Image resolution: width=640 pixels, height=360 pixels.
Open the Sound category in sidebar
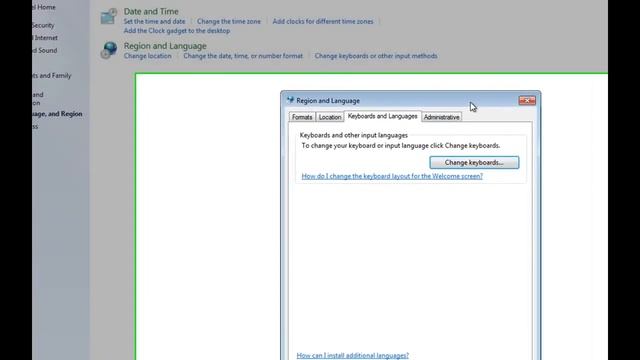tap(45, 51)
